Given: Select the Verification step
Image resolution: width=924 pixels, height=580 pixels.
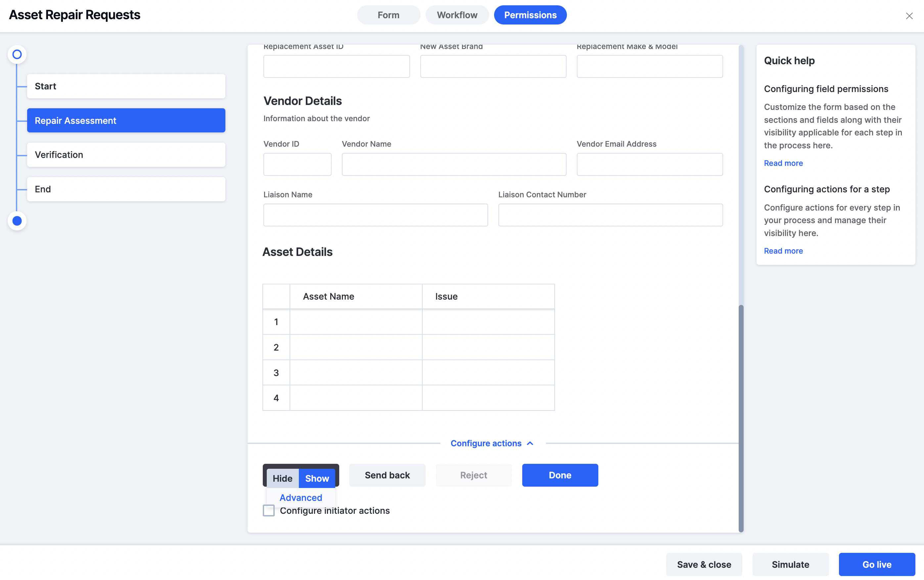Looking at the screenshot, I should point(126,155).
